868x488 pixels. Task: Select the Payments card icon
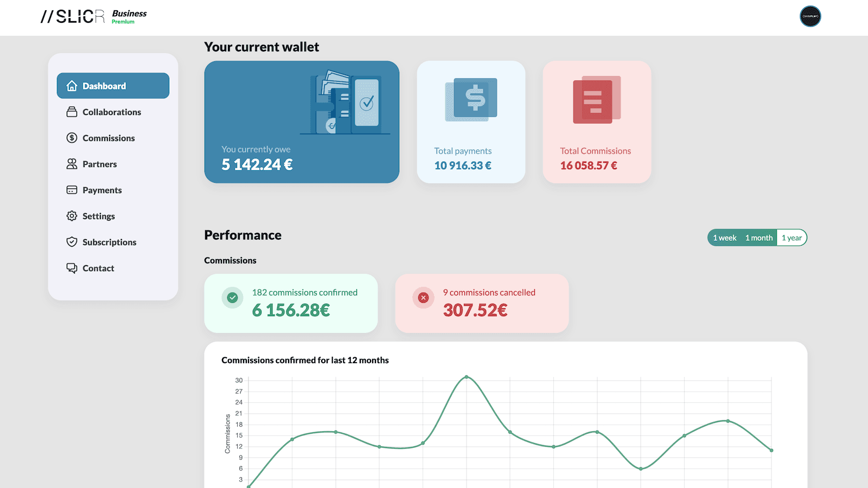[x=72, y=190]
